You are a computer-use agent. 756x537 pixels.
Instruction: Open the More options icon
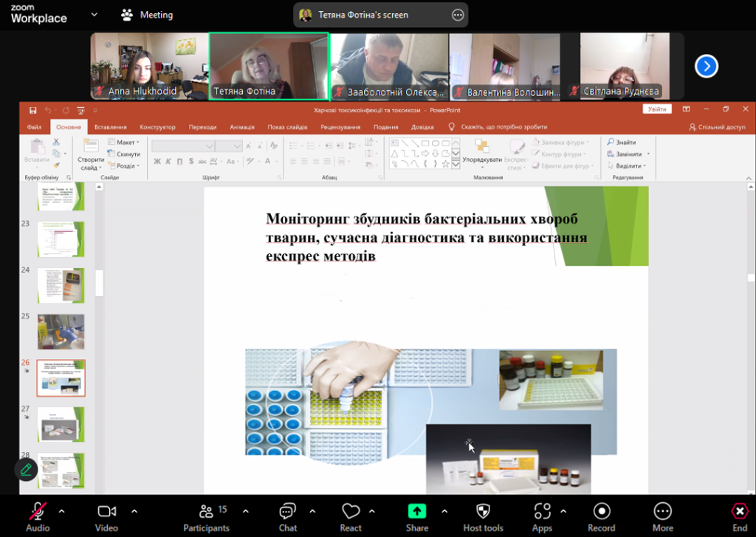(662, 512)
